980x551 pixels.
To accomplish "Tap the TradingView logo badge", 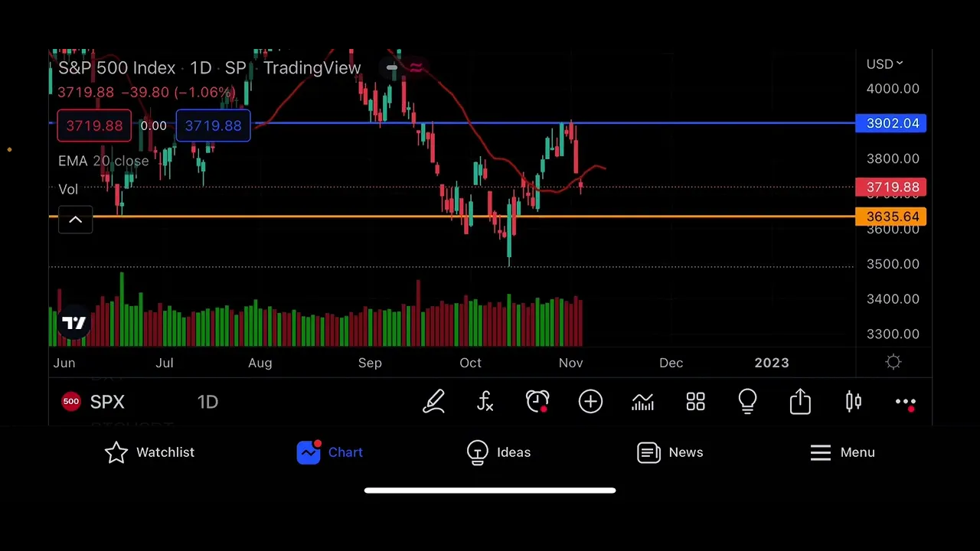I will pos(74,323).
